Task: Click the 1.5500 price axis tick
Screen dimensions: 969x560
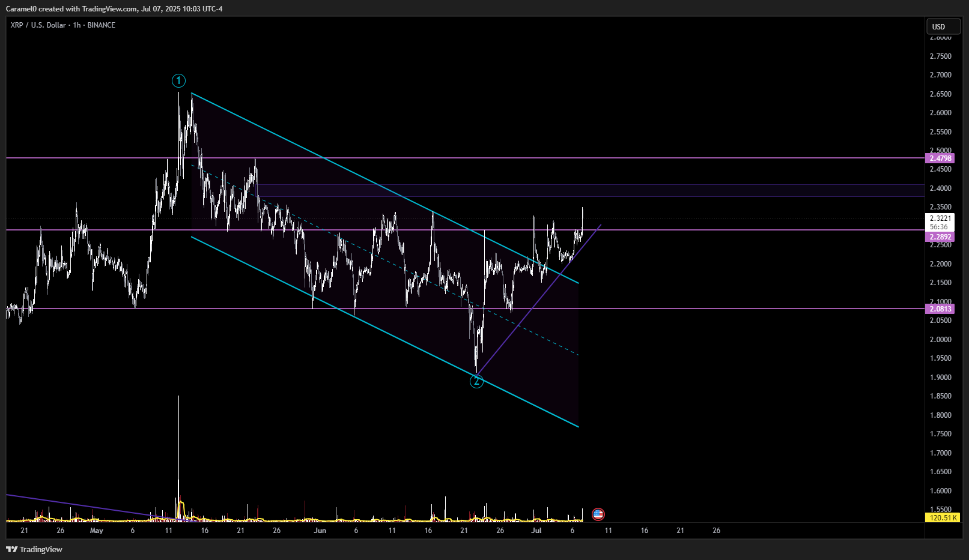Action: pyautogui.click(x=941, y=510)
